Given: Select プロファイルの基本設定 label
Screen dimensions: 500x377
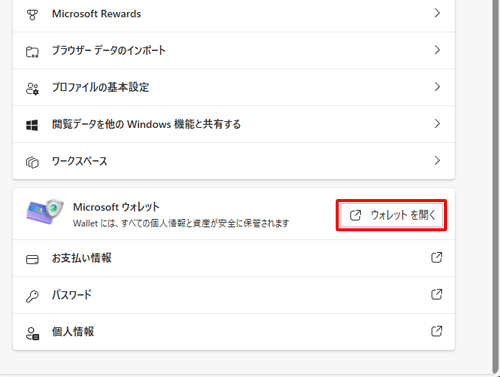Looking at the screenshot, I should (100, 87).
